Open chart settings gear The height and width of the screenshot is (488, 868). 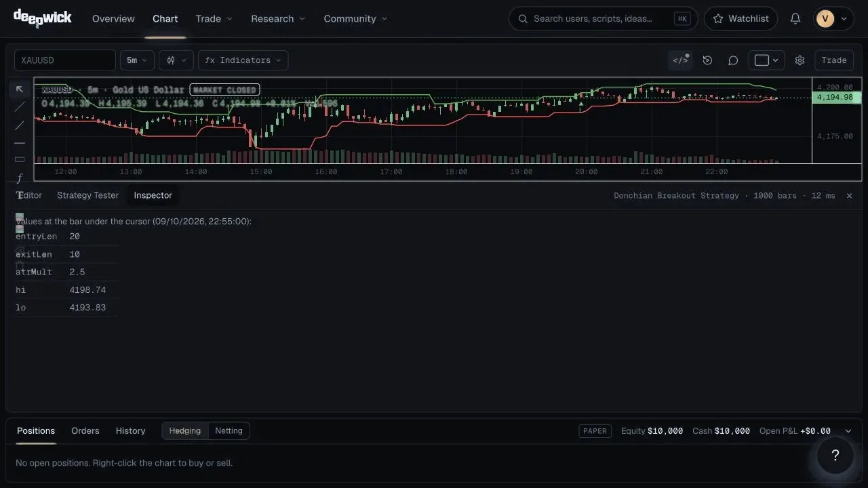coord(800,60)
